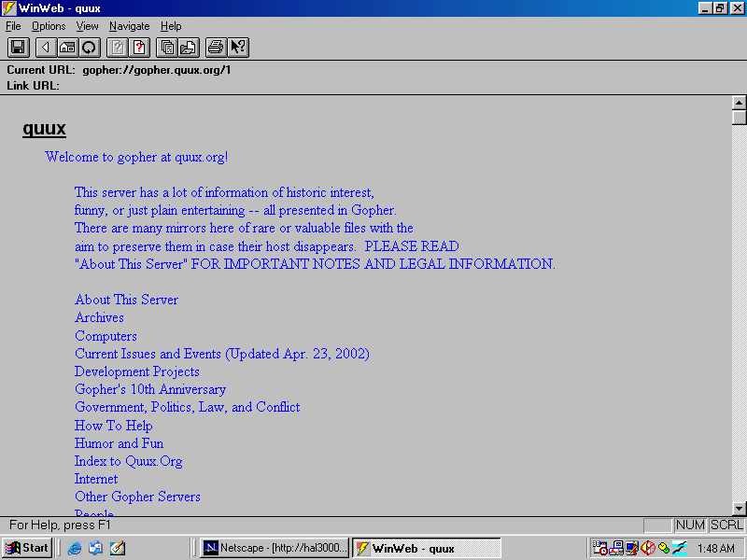Screen dimensions: 747x560
Task: Click the Save (floppy disk) toolbar icon
Action: [x=18, y=48]
